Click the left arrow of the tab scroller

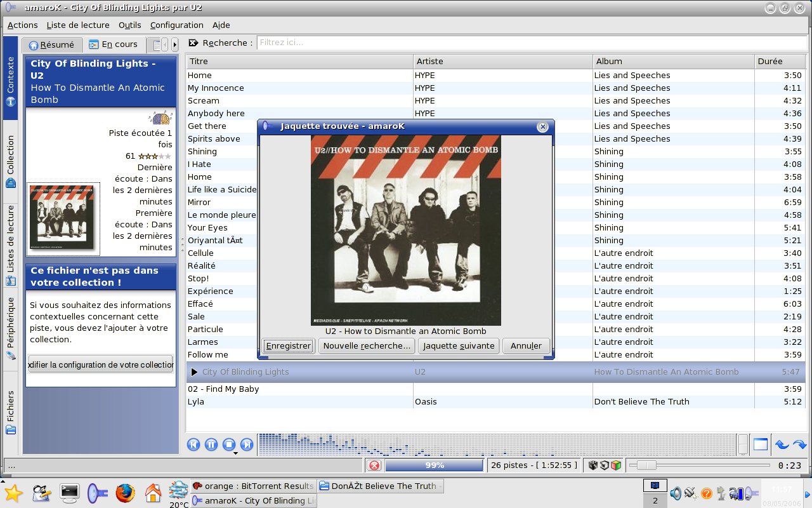tap(165, 44)
